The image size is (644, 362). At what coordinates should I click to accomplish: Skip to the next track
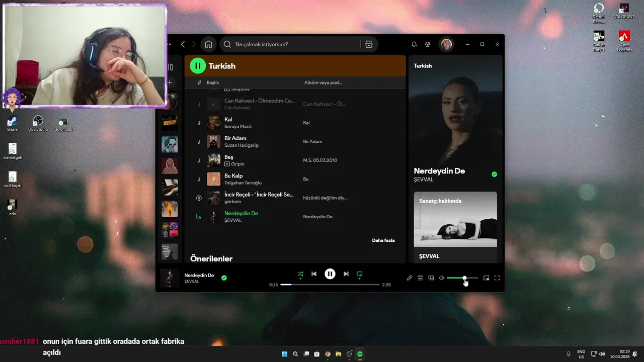coord(346,274)
